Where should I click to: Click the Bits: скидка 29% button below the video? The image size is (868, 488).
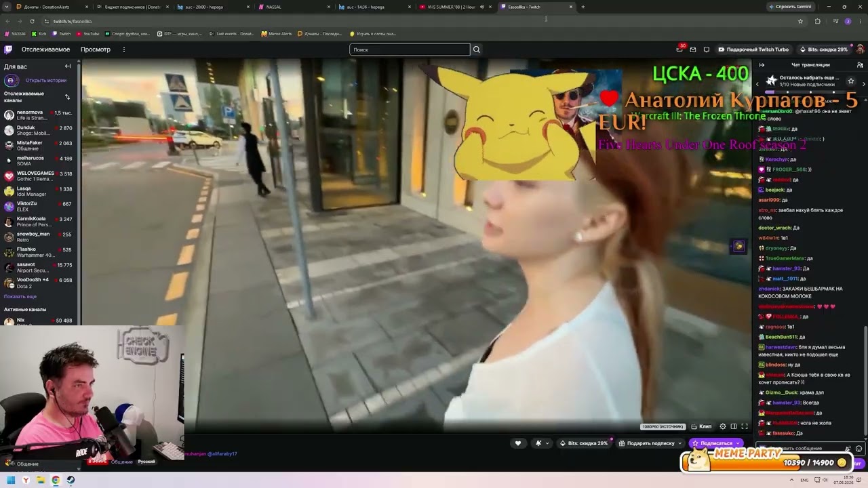583,443
